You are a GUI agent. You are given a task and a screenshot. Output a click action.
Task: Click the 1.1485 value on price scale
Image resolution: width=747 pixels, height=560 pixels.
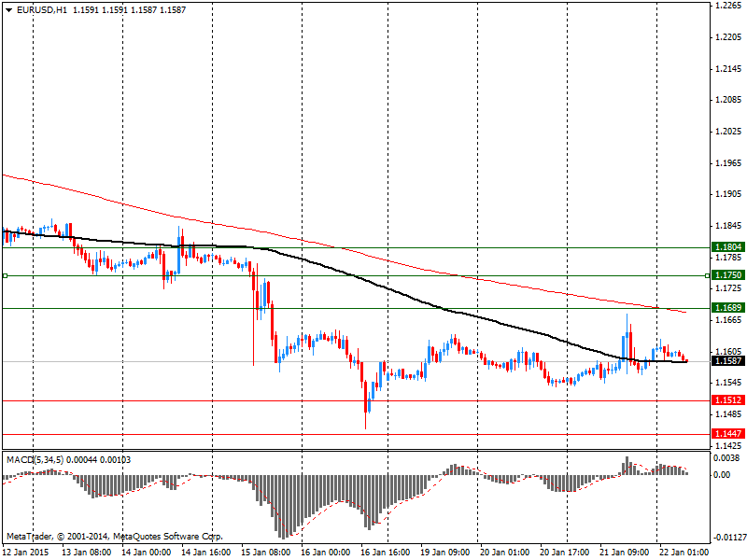click(x=729, y=414)
